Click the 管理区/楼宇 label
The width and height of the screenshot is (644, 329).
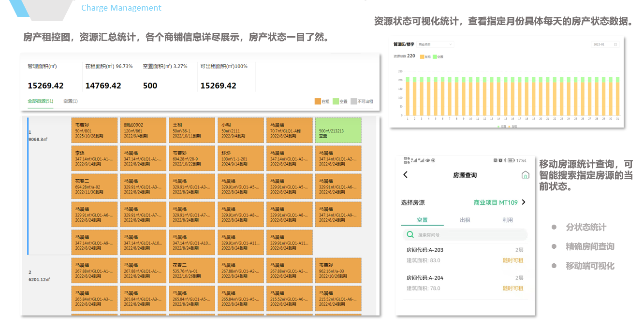[x=404, y=44]
